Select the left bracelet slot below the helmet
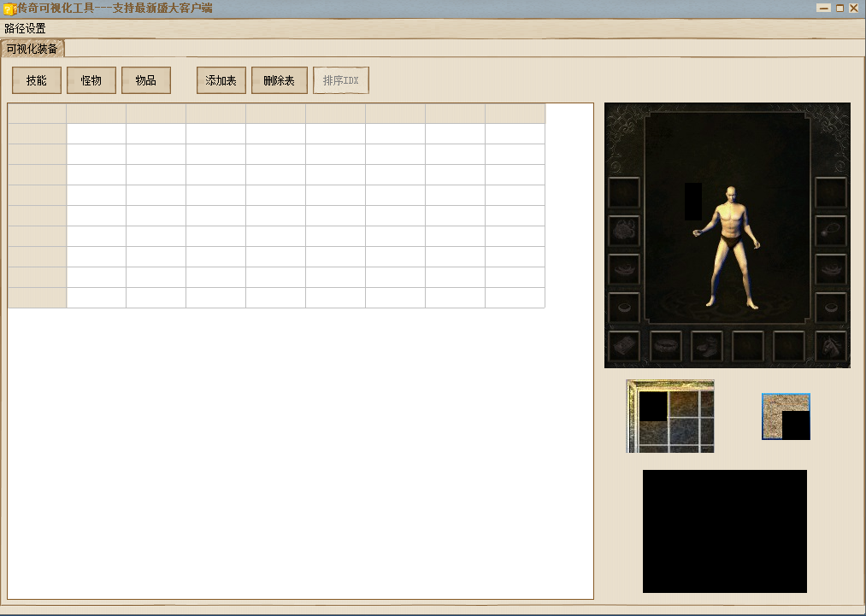Viewport: 866px width, 616px height. 624,269
